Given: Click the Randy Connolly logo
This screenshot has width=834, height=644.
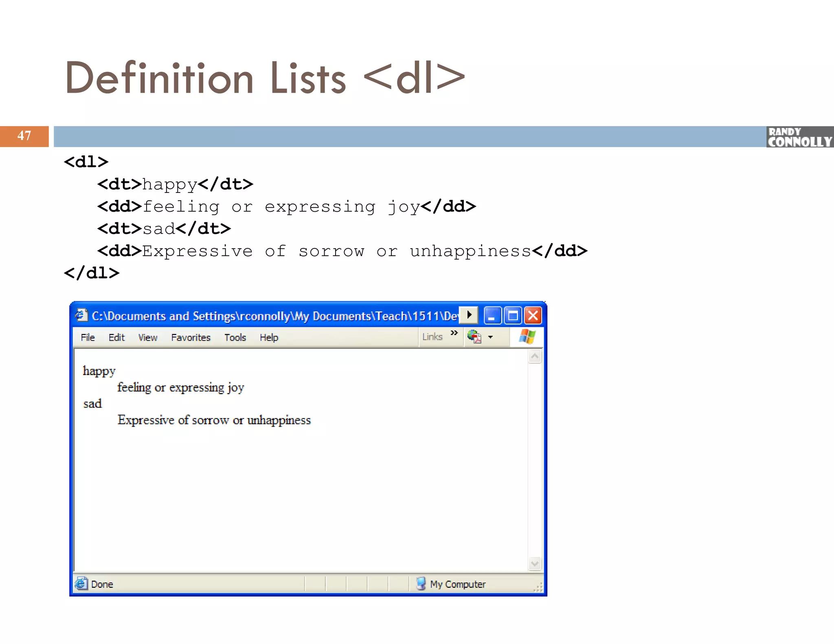Looking at the screenshot, I should (x=800, y=137).
